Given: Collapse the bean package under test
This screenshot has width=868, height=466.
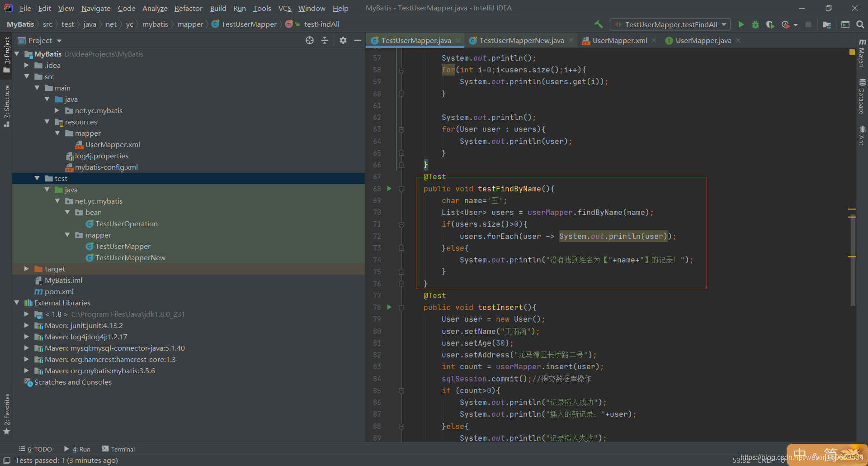Looking at the screenshot, I should tap(67, 212).
